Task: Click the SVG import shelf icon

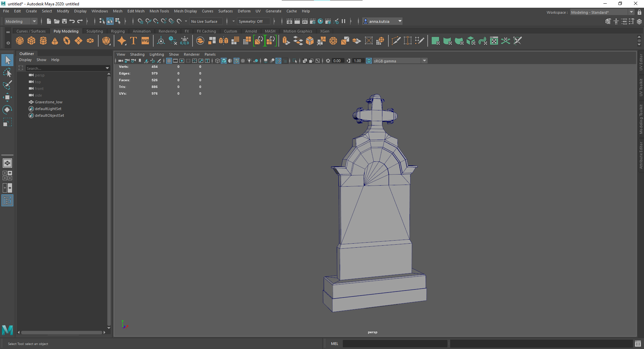Action: click(145, 41)
